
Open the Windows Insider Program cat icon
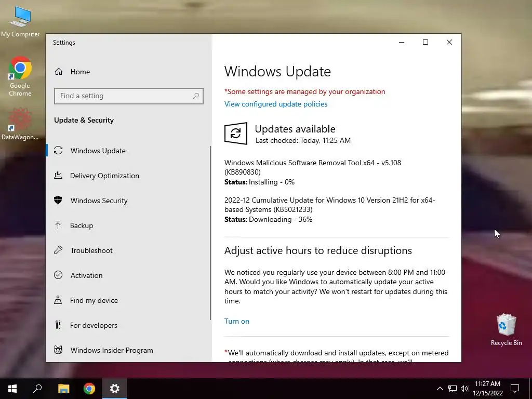pos(58,350)
